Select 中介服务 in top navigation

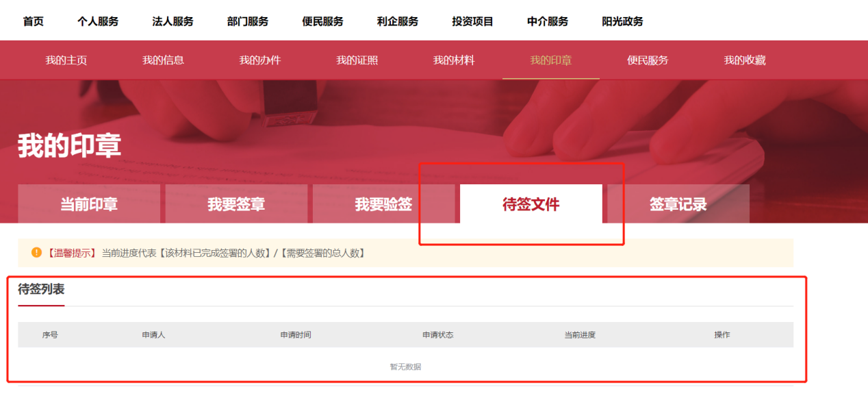point(548,21)
